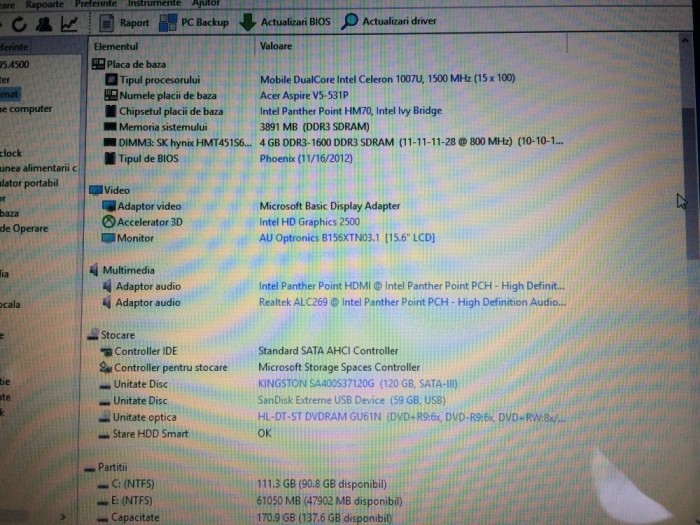The height and width of the screenshot is (525, 700).
Task: Click the Accelerator 3D icon
Action: coord(108,222)
